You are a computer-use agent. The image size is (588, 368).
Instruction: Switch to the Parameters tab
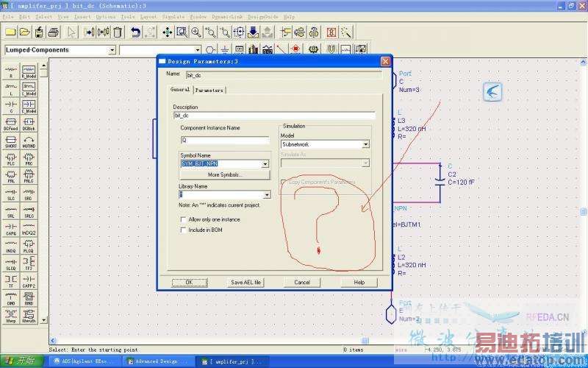(x=209, y=90)
